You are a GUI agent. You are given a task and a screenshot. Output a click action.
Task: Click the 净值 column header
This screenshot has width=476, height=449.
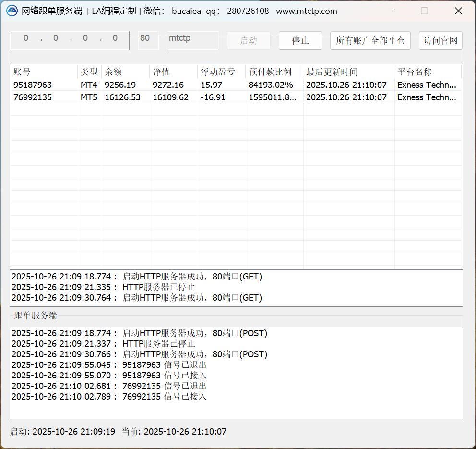[x=173, y=72]
